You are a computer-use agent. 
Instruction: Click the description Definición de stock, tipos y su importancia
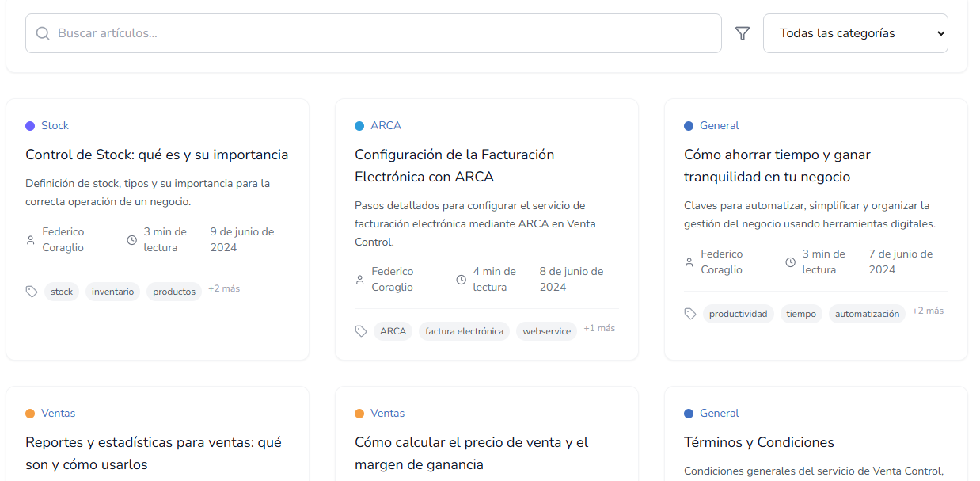pyautogui.click(x=148, y=193)
